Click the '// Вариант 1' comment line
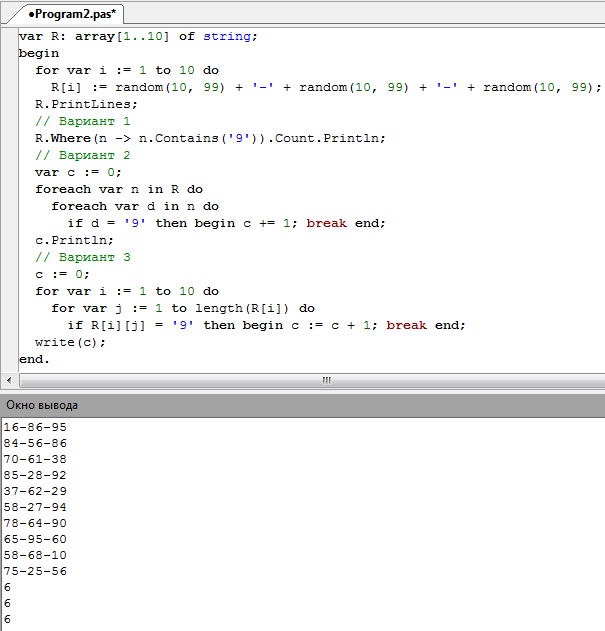The image size is (605, 631). [83, 121]
